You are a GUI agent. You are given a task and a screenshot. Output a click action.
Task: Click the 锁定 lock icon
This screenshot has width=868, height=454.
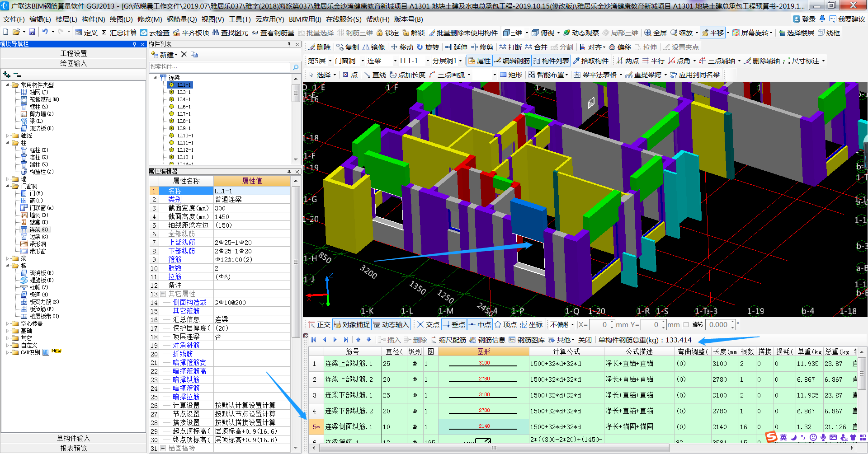(x=388, y=33)
